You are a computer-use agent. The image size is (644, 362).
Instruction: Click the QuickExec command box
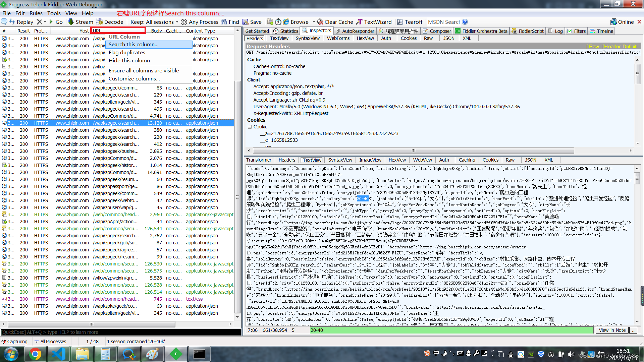(x=121, y=332)
